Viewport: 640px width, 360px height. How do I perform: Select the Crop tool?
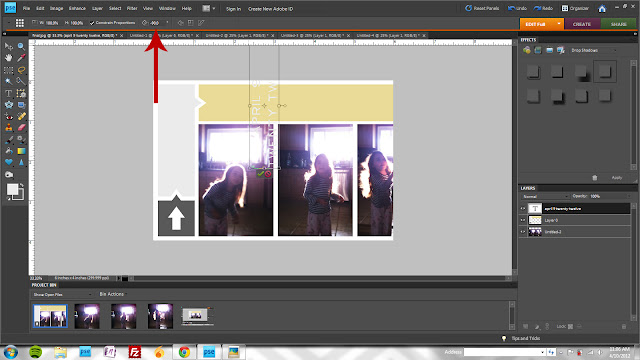tap(21, 93)
